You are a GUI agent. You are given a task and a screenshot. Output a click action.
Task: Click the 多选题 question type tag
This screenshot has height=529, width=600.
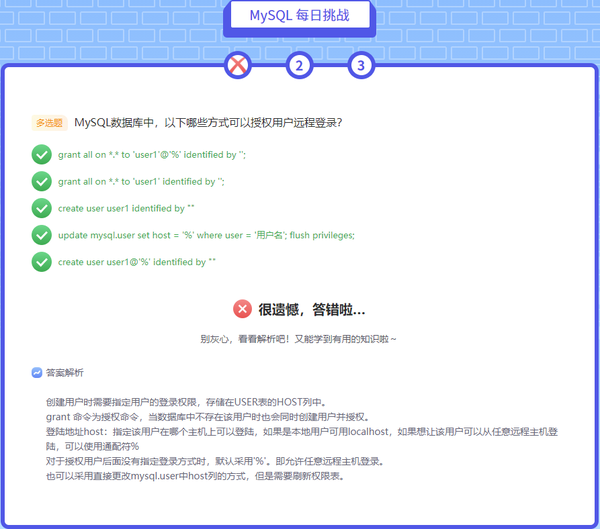(x=49, y=123)
